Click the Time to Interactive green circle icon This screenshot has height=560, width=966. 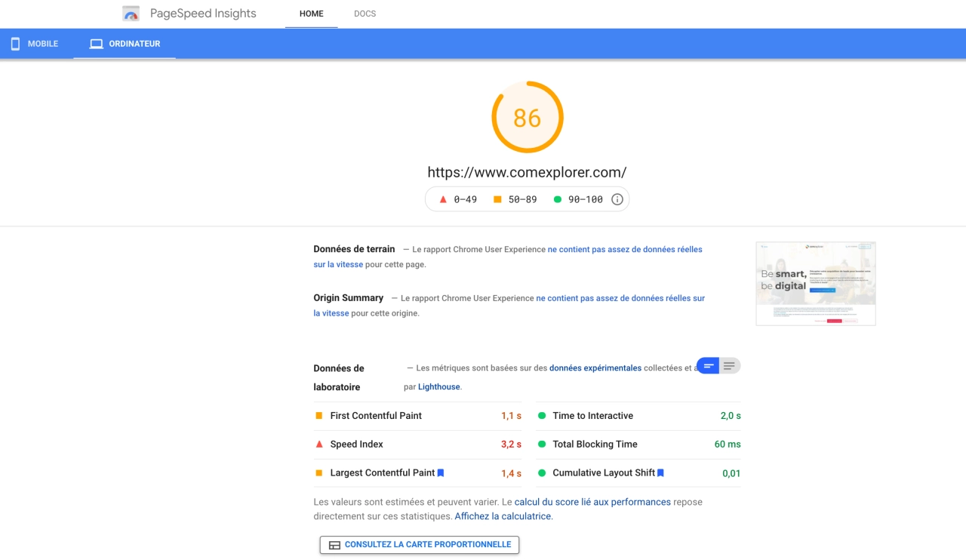(542, 416)
